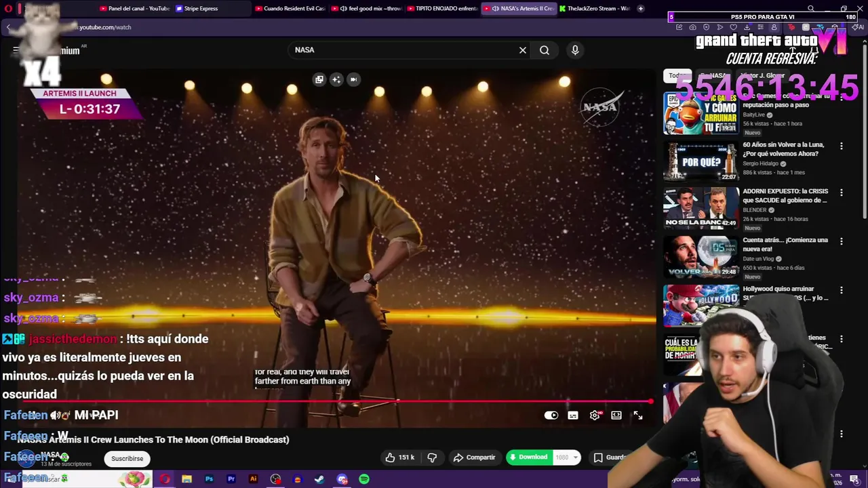Open the tab search magnifier in the title bar
The width and height of the screenshot is (868, 488).
pyautogui.click(x=811, y=9)
